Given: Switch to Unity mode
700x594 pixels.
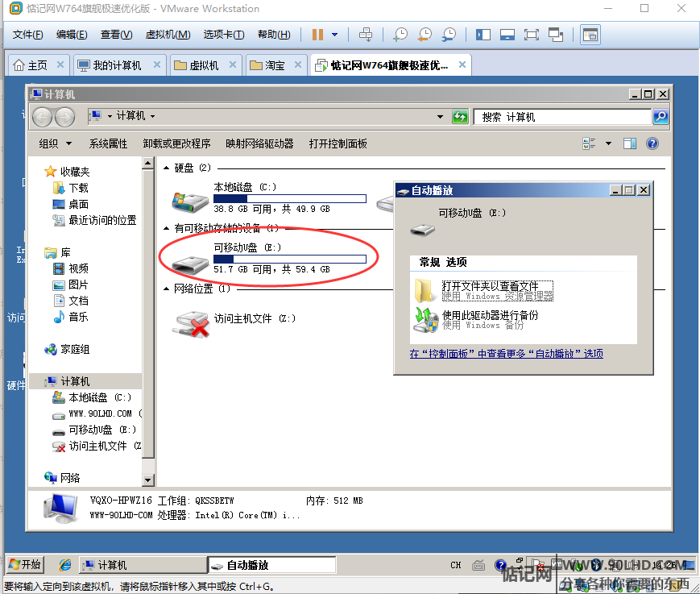Looking at the screenshot, I should coord(556,35).
